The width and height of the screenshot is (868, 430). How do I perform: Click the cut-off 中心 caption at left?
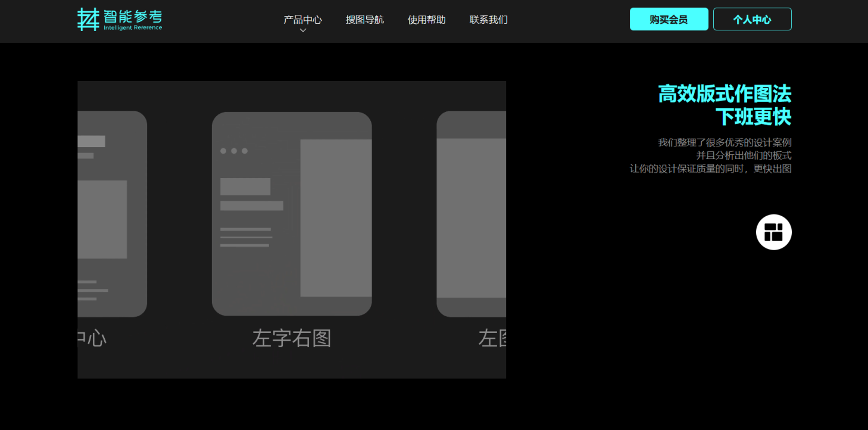point(92,338)
